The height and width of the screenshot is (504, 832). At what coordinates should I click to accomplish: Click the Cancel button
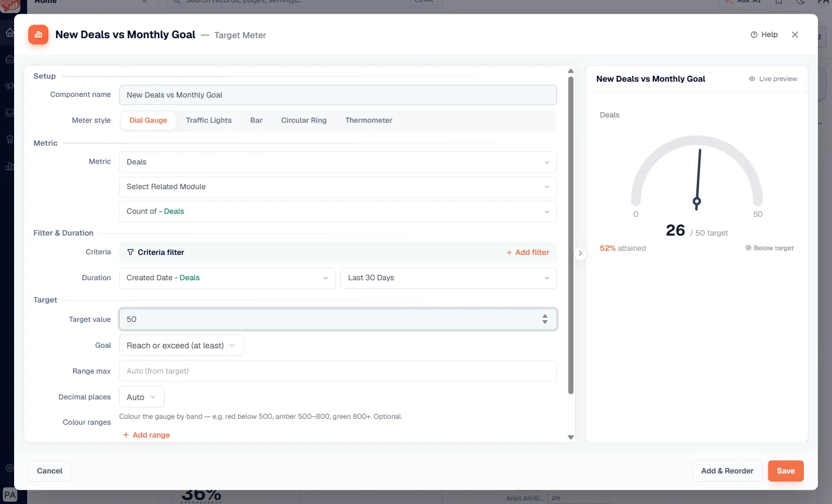click(49, 471)
